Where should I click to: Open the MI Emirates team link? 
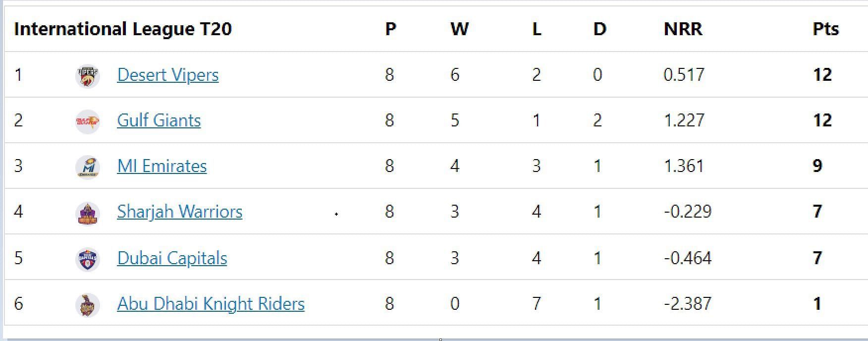click(x=162, y=166)
